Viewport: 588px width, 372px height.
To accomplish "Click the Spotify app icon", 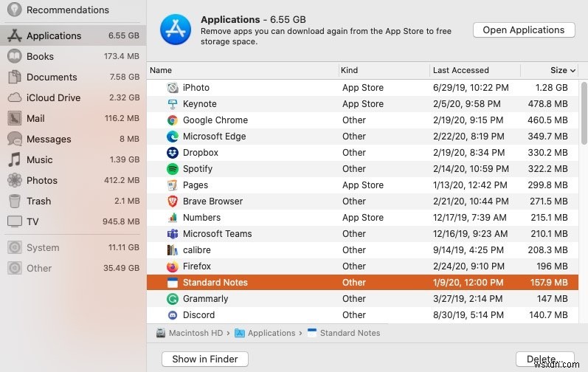I will pyautogui.click(x=173, y=169).
